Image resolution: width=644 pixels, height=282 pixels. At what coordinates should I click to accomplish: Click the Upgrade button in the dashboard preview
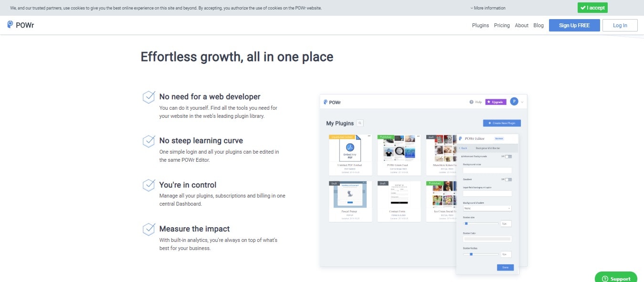496,102
